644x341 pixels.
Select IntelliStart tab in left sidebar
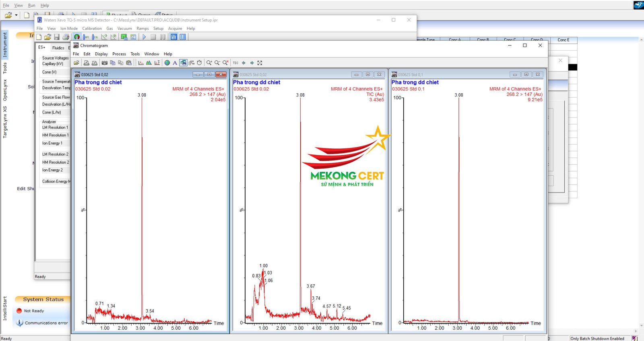point(5,308)
